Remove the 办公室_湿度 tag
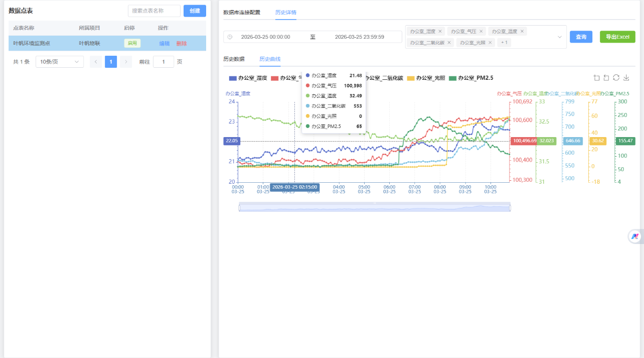The width and height of the screenshot is (644, 358). point(440,31)
